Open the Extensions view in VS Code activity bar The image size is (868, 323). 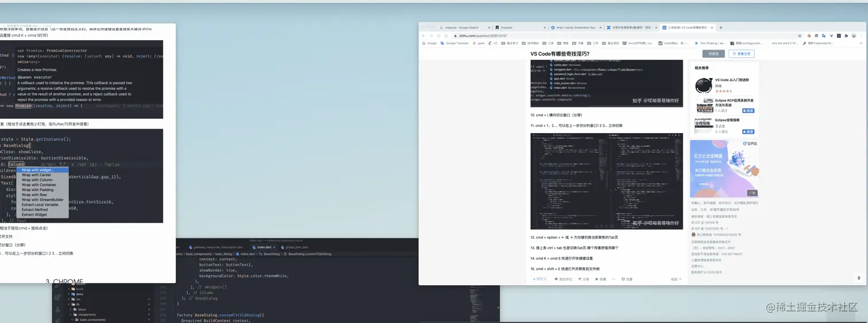click(x=57, y=297)
